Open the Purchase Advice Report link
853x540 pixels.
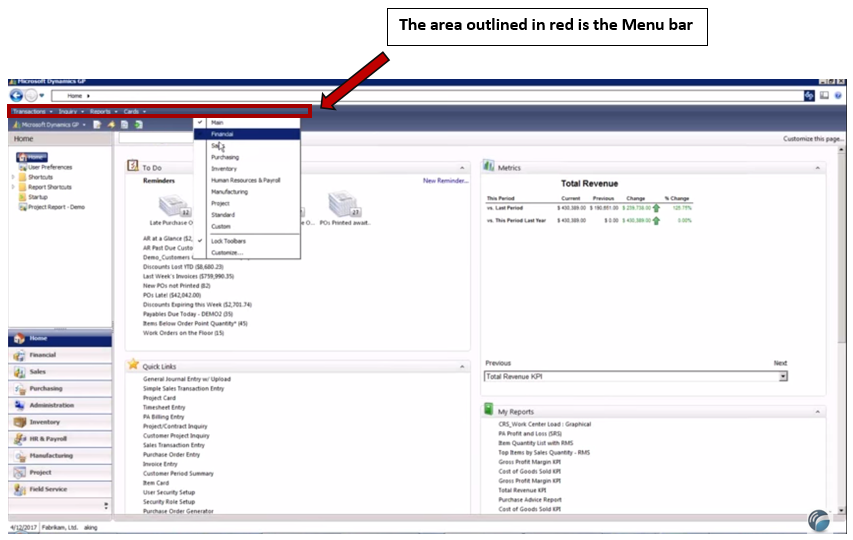(530, 500)
